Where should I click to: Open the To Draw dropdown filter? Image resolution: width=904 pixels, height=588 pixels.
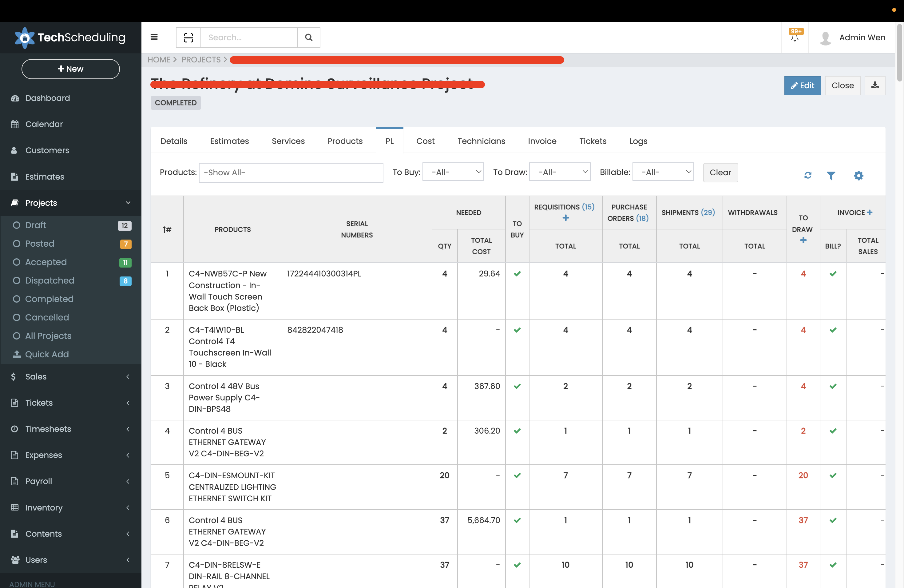tap(561, 172)
